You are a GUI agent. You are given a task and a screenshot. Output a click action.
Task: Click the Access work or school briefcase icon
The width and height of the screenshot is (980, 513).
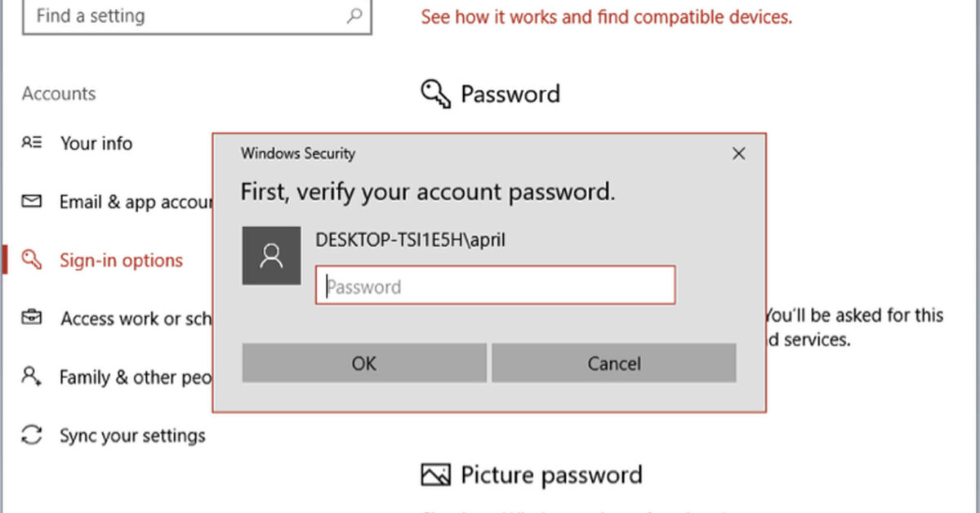[x=31, y=319]
